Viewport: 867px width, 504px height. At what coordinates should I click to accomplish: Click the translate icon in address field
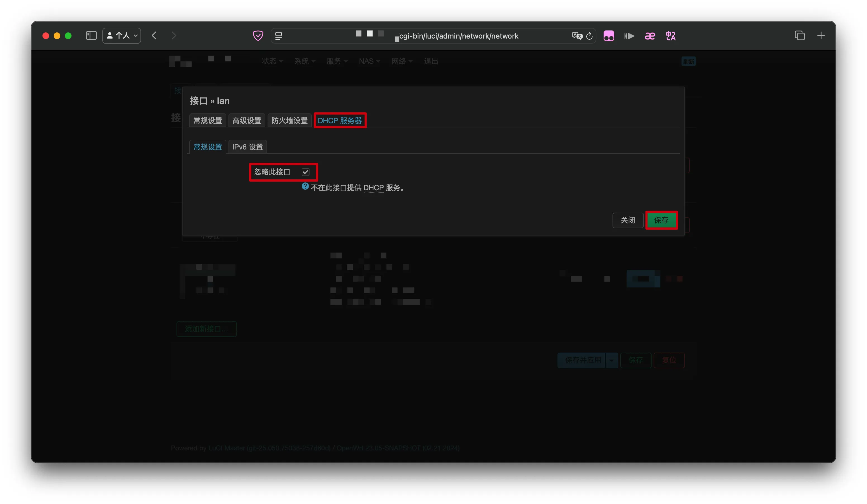tap(577, 36)
